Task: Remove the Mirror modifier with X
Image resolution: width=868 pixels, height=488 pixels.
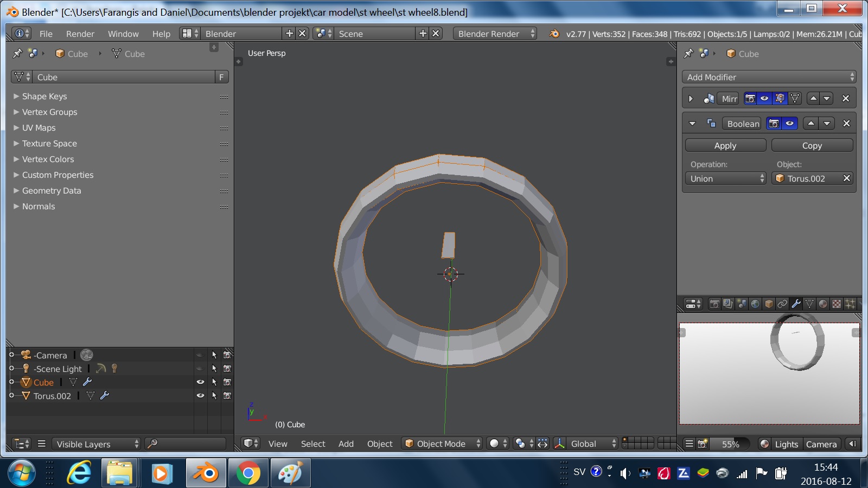Action: (x=845, y=99)
